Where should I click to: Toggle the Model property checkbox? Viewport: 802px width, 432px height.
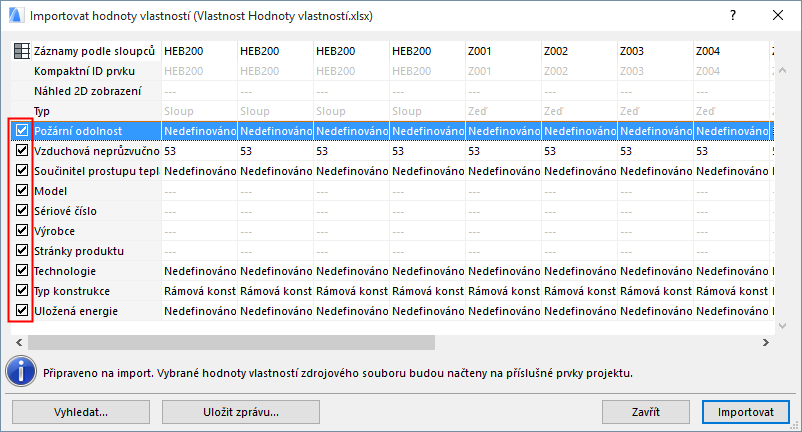click(21, 190)
